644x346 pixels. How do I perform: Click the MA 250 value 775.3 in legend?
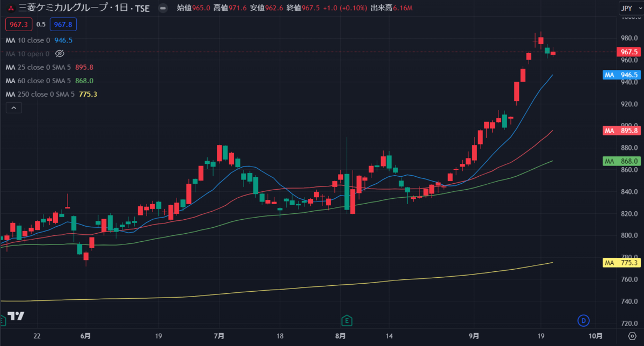[x=88, y=94]
